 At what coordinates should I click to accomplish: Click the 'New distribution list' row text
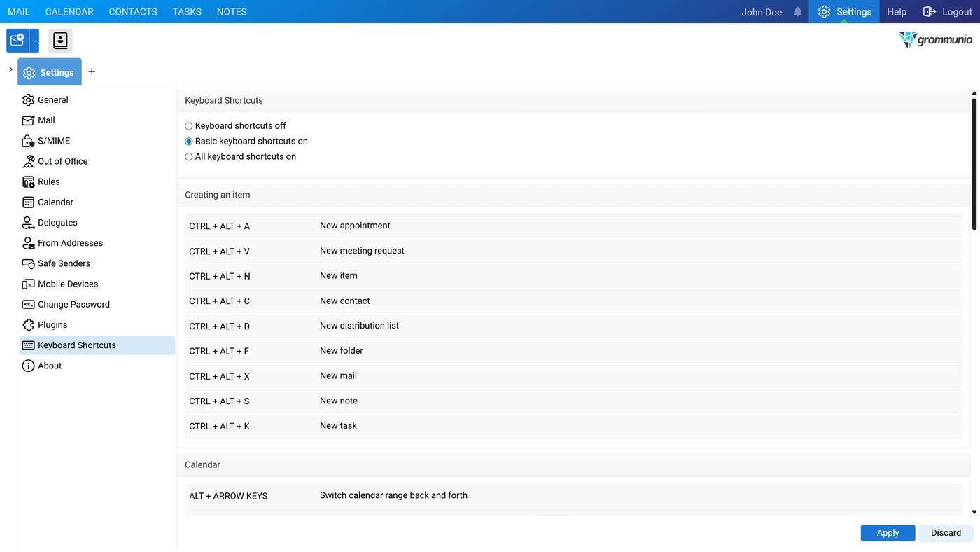(x=359, y=326)
